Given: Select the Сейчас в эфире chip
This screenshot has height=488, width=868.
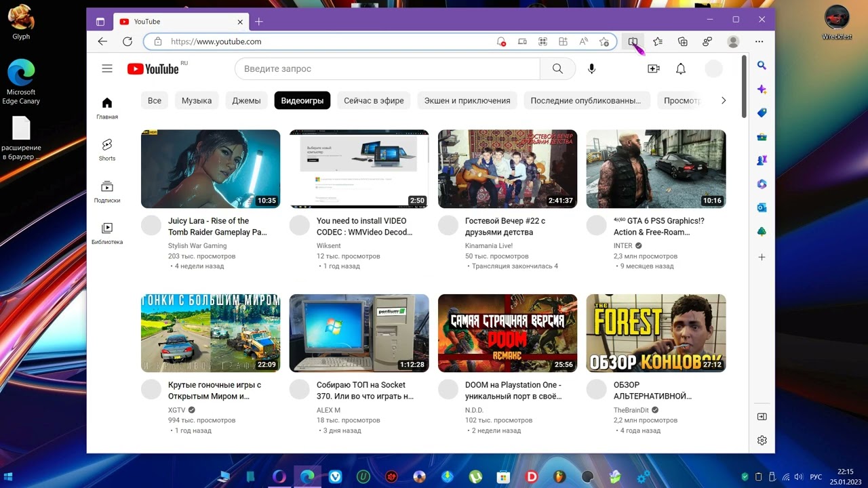Looking at the screenshot, I should (374, 100).
